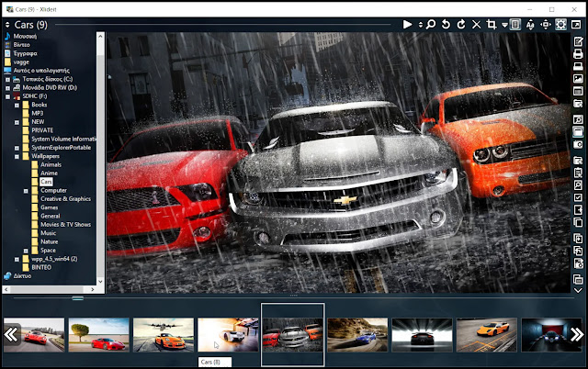Start the slideshow with the play button

pos(407,25)
